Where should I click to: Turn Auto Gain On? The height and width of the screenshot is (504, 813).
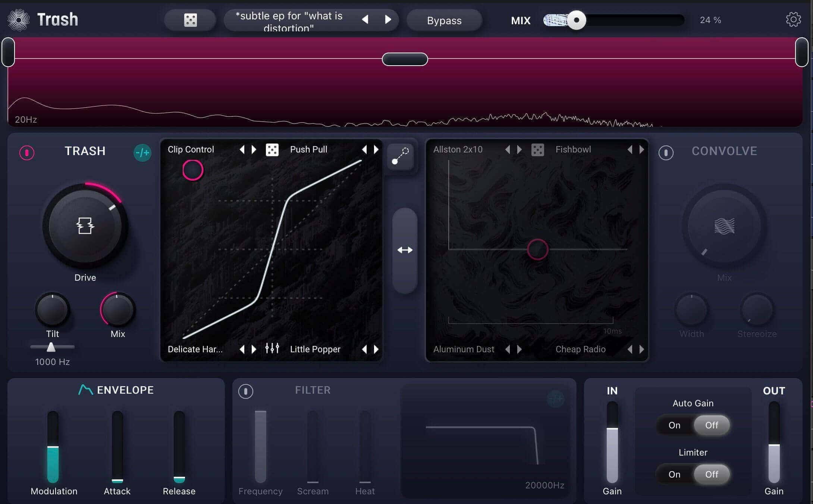point(674,425)
